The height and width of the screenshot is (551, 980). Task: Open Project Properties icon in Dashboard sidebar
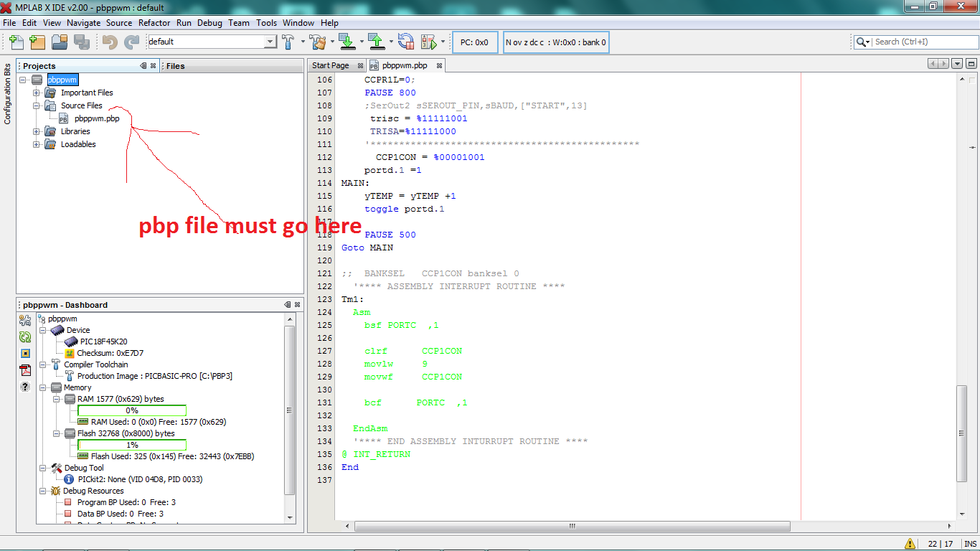tap(25, 320)
